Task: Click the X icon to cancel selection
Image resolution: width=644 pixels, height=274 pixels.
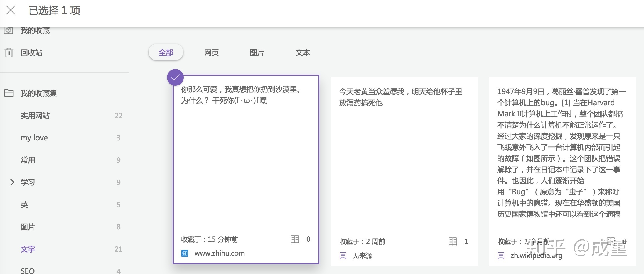Action: (11, 11)
